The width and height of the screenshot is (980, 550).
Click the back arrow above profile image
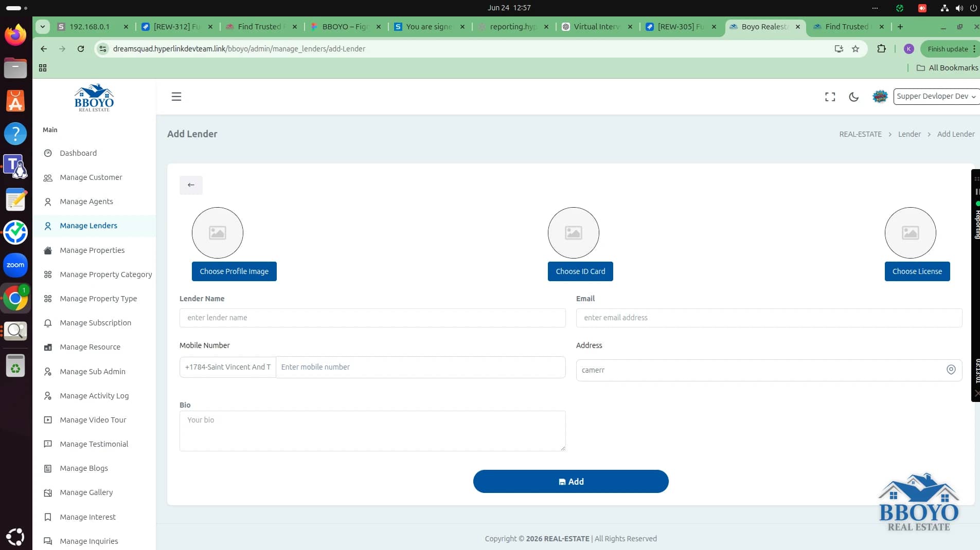[191, 185]
